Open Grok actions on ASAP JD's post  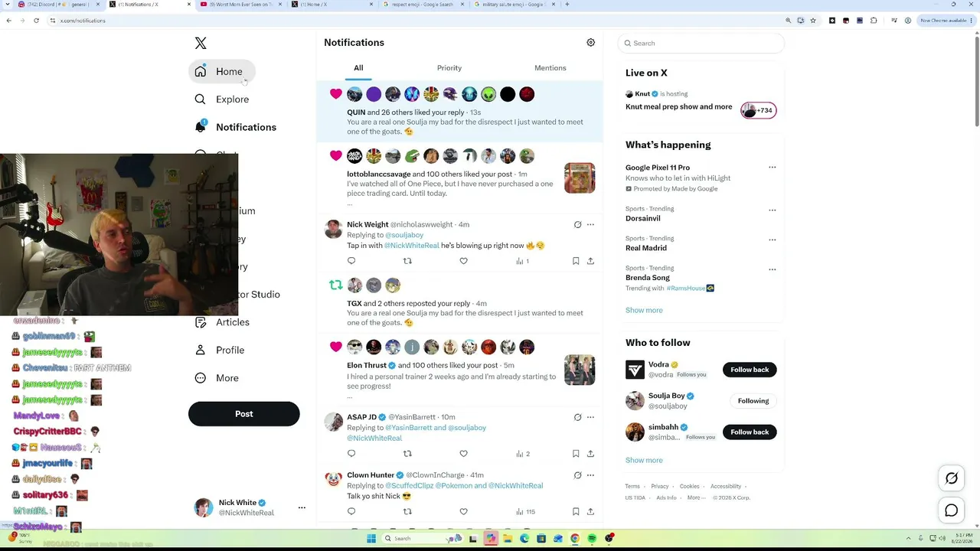pos(577,417)
